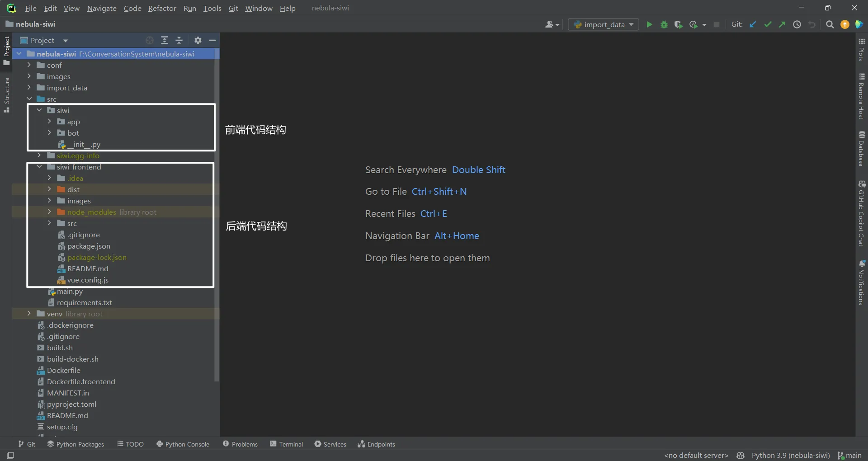Select opened file locate icon
Viewport: 868px width, 461px height.
pos(150,40)
